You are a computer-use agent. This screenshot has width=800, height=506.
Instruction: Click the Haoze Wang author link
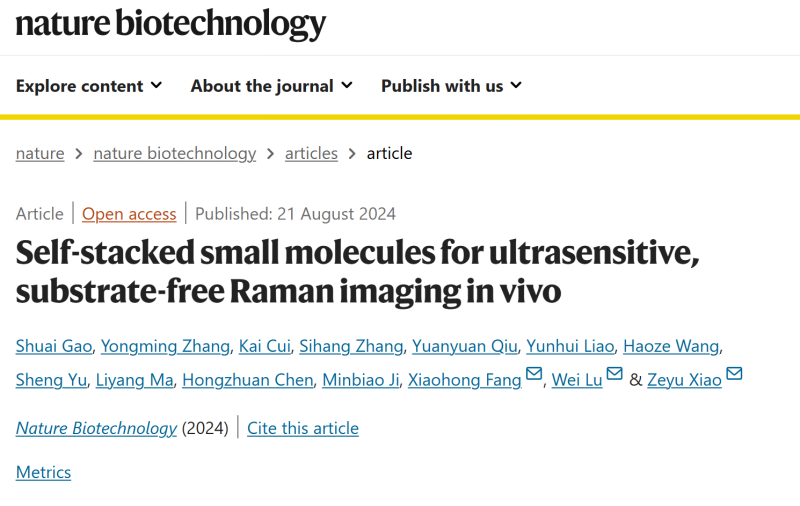pos(671,346)
